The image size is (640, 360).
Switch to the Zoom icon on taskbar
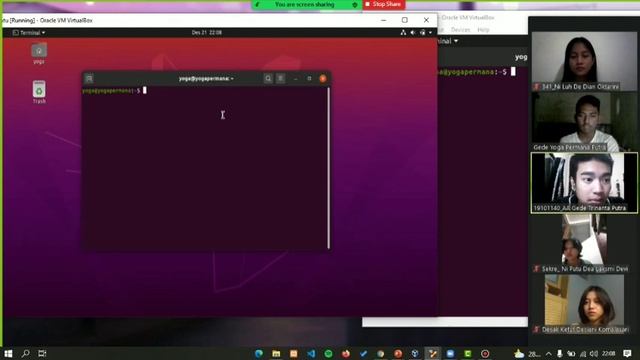coord(450,353)
